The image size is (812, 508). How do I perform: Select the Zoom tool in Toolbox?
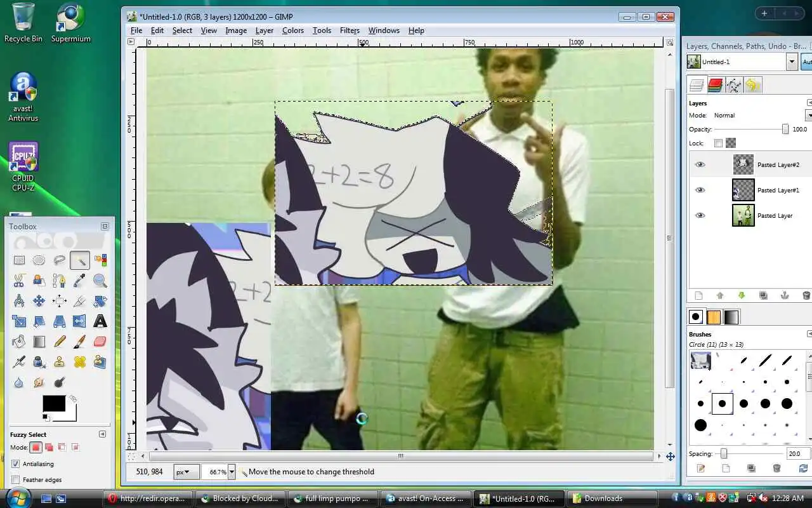(x=100, y=280)
